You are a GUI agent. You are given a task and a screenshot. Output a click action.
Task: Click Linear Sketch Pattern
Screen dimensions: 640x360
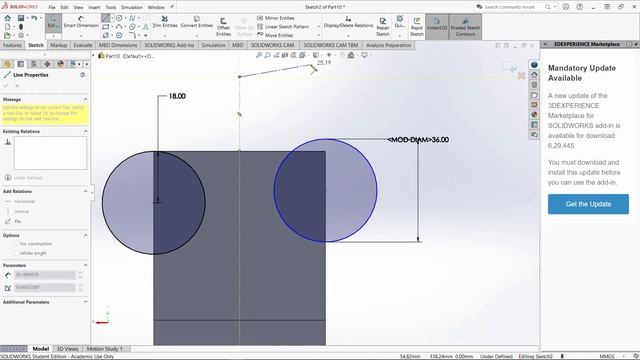(x=282, y=27)
